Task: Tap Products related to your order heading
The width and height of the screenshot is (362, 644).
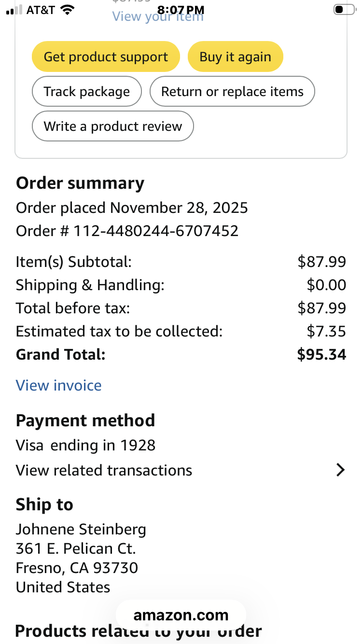Action: point(139,631)
